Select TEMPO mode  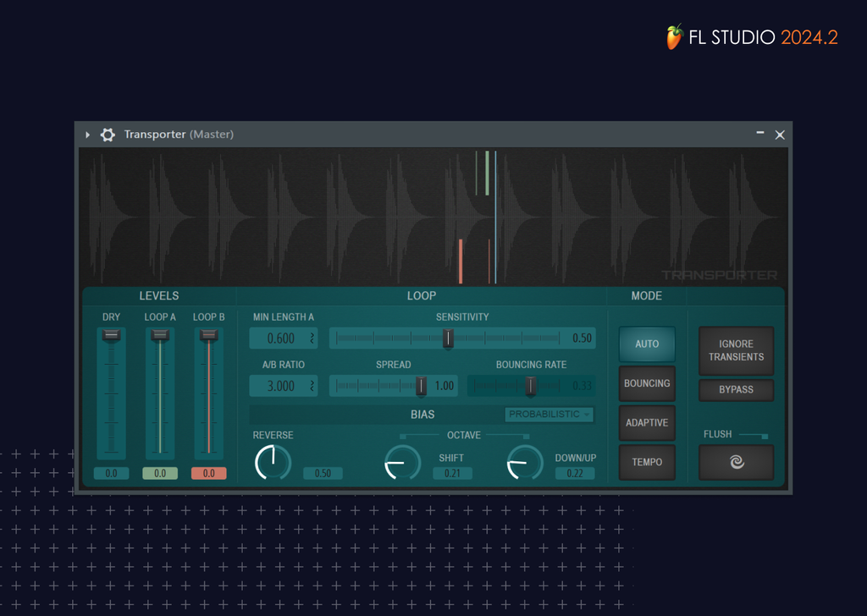(x=646, y=462)
